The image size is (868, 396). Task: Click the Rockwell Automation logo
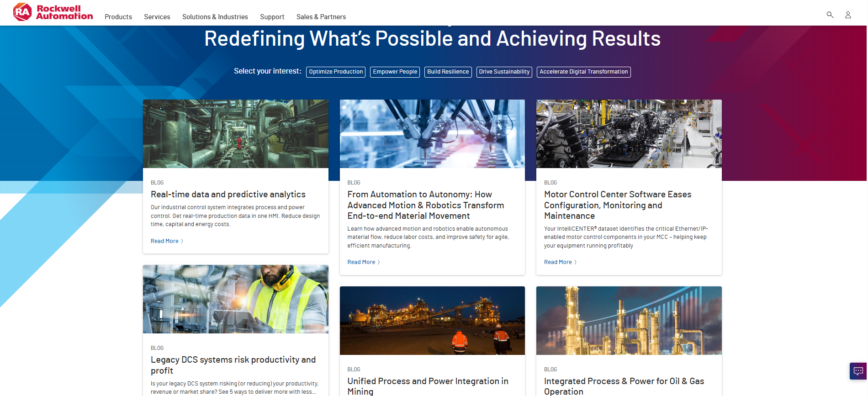[53, 12]
